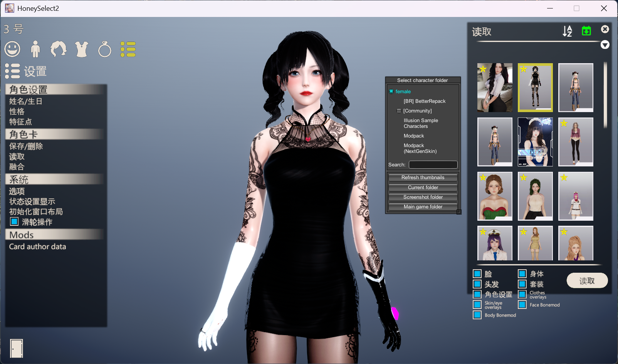This screenshot has height=364, width=618.
Task: Toggle the 角色设置 load checkbox
Action: click(x=477, y=294)
